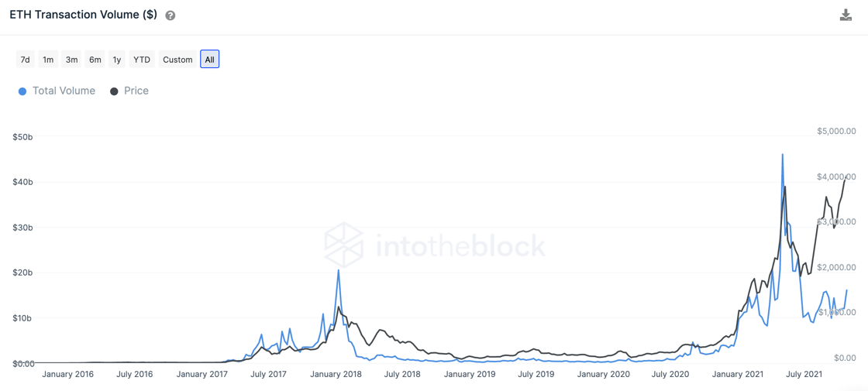
Task: Click the January 2018 axis label
Action: click(x=336, y=375)
